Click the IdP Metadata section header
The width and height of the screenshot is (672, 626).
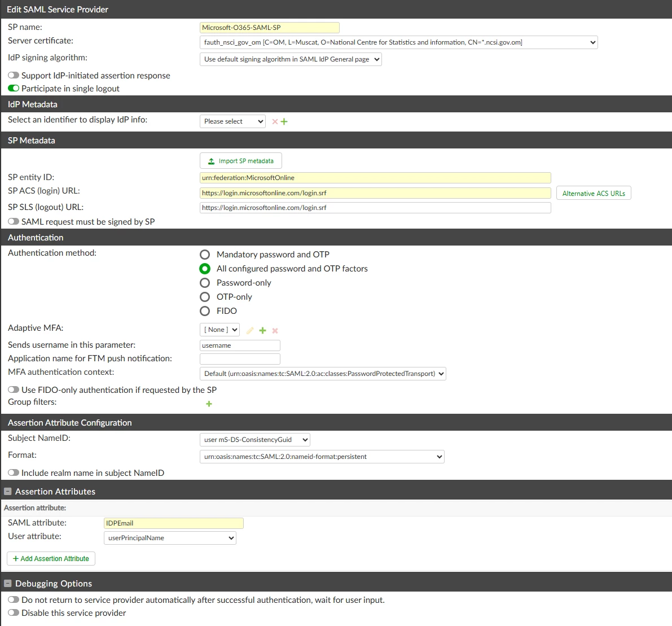point(33,104)
